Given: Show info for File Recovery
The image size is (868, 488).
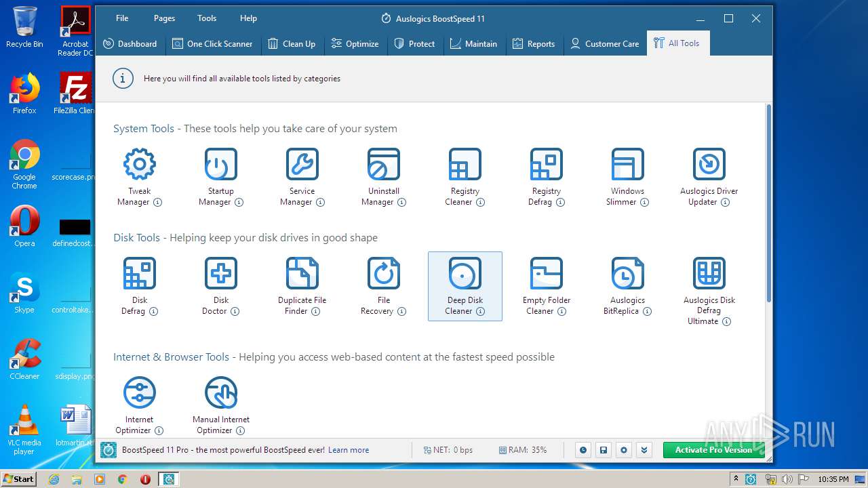Looking at the screenshot, I should [401, 311].
